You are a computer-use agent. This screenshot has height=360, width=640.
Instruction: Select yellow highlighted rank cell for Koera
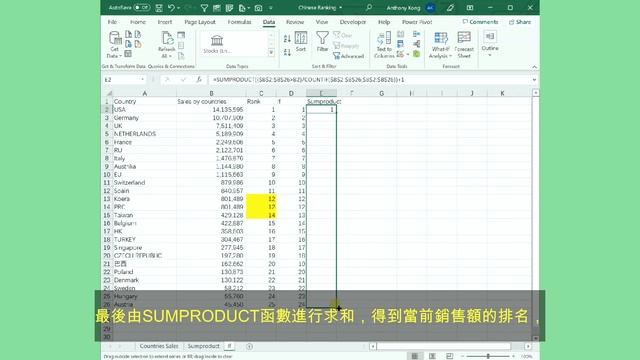(261, 199)
